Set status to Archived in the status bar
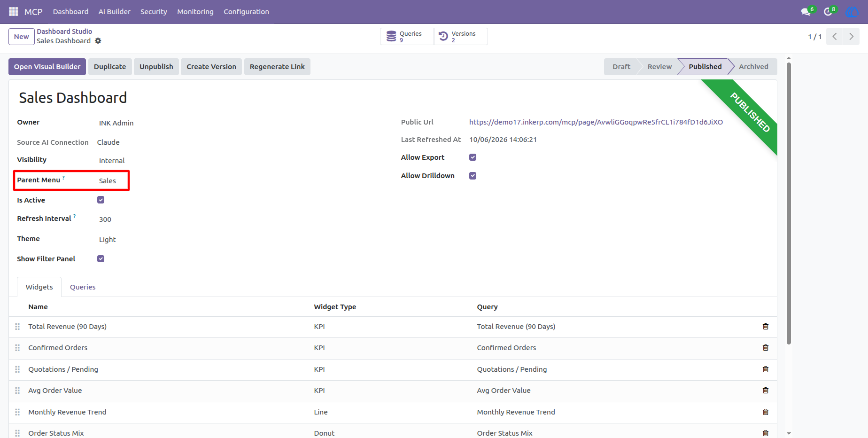The image size is (868, 438). pyautogui.click(x=753, y=67)
